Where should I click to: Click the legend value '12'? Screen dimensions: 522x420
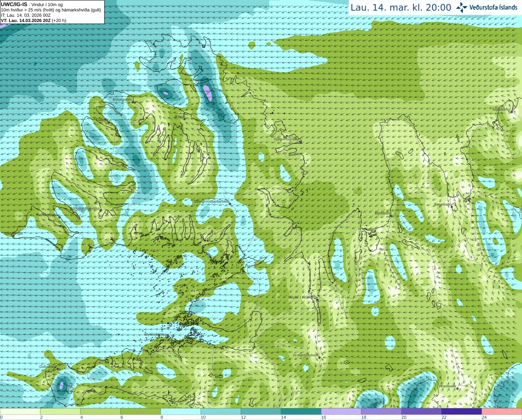pyautogui.click(x=243, y=417)
